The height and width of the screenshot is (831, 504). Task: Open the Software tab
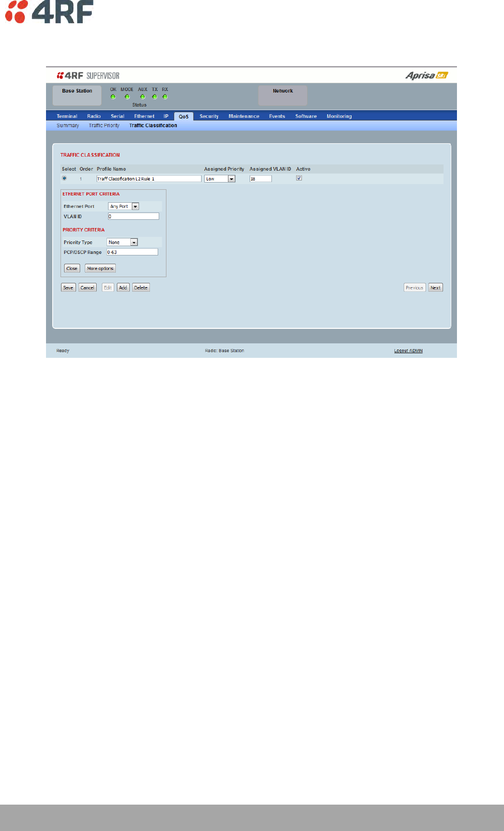tap(306, 116)
